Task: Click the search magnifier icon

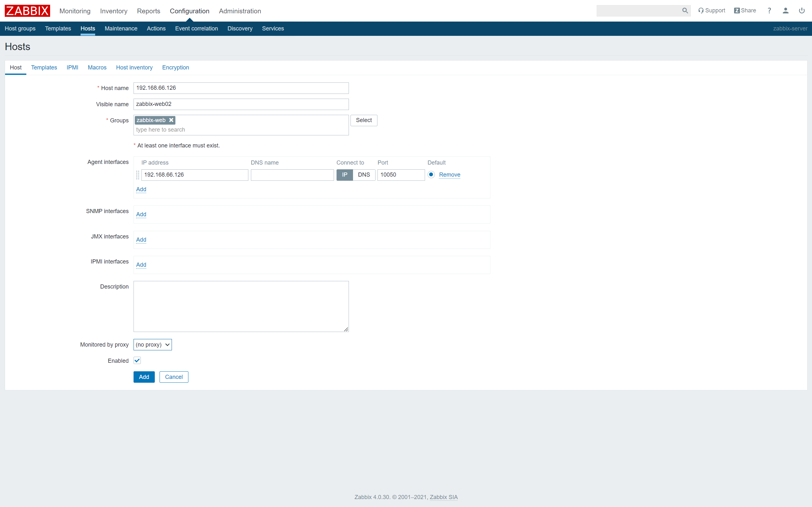Action: tap(685, 11)
